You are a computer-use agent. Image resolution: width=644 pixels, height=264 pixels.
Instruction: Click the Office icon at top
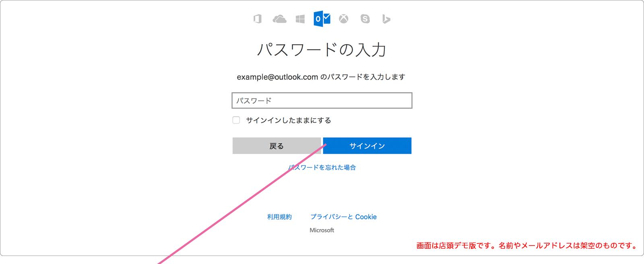click(x=258, y=19)
